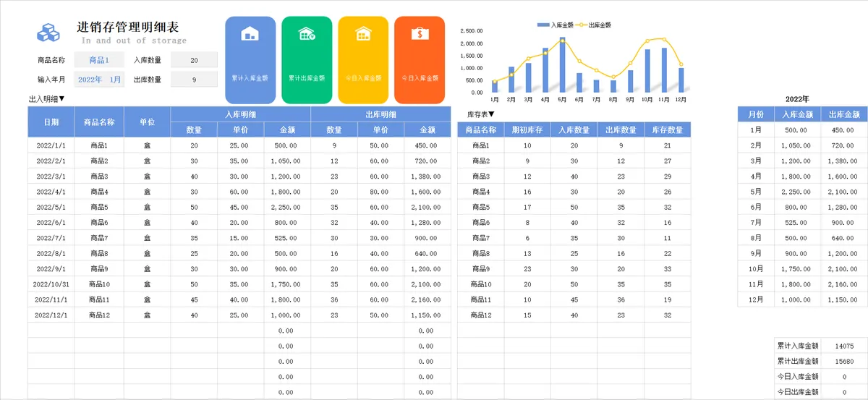This screenshot has height=400, width=868.
Task: Click the 出库明细 merged header
Action: (381, 114)
